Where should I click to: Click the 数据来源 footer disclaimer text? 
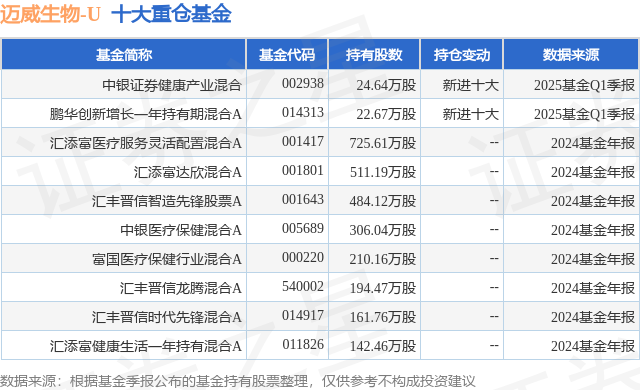238,381
